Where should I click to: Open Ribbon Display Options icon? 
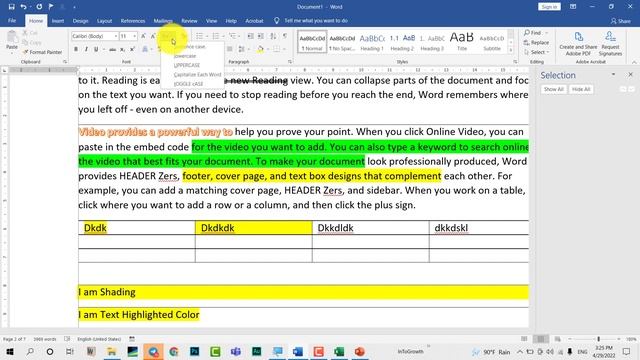pyautogui.click(x=573, y=7)
